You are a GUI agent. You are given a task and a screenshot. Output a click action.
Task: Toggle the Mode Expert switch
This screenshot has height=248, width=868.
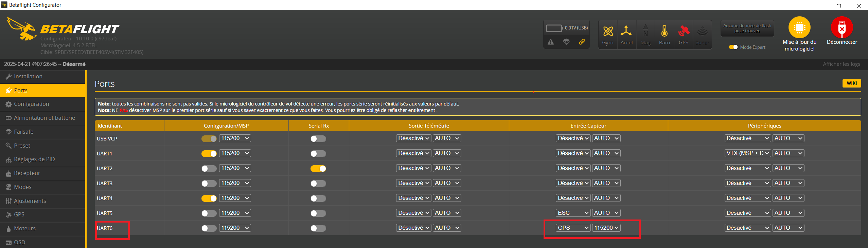733,47
